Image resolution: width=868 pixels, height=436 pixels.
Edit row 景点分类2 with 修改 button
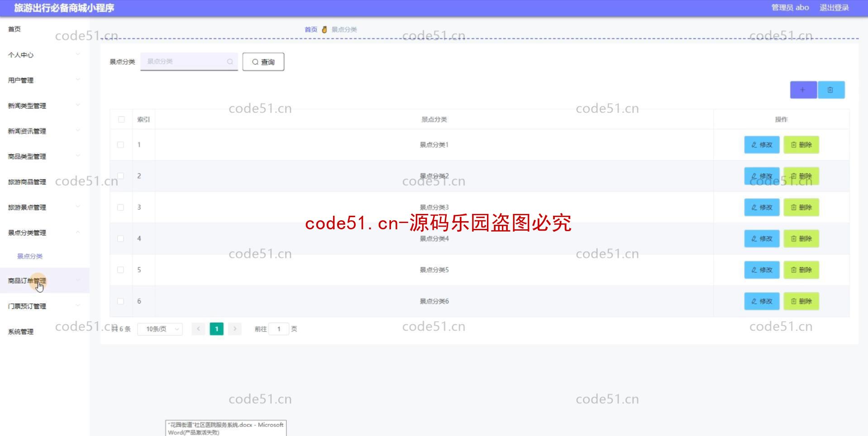(762, 176)
